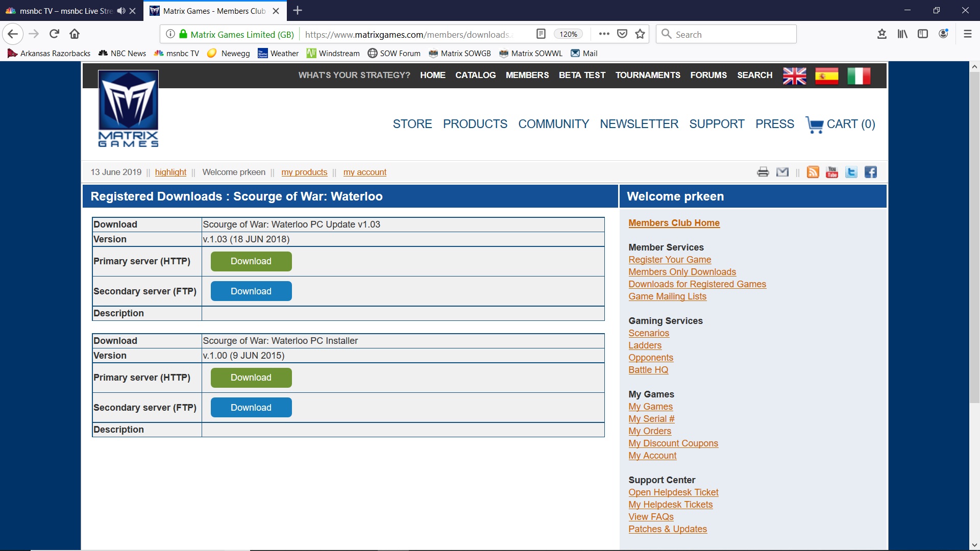The height and width of the screenshot is (551, 980).
Task: Open the Battle HQ link
Action: coord(648,370)
